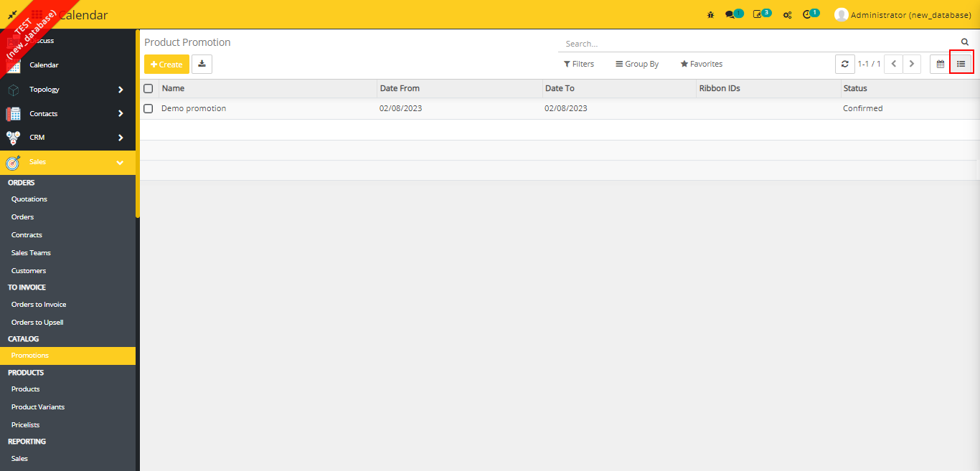Switch to list view
This screenshot has width=980, height=471.
[x=961, y=64]
